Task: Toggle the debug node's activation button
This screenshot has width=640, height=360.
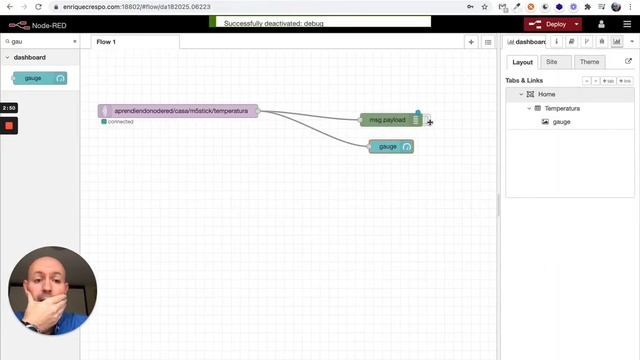Action: (x=427, y=120)
